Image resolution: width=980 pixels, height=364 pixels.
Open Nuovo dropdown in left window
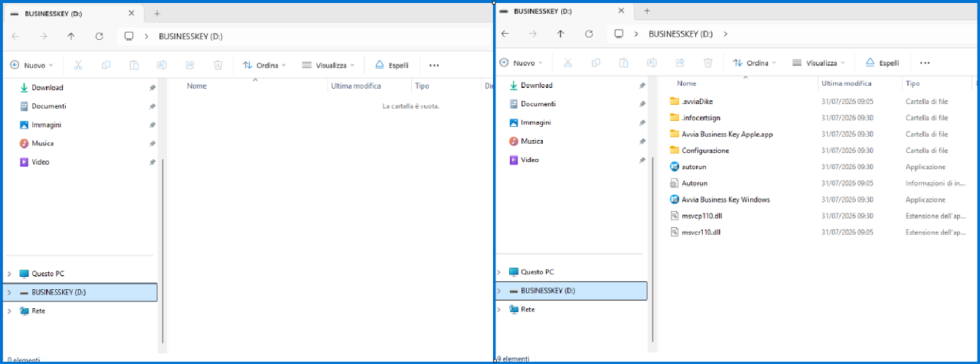[x=31, y=65]
